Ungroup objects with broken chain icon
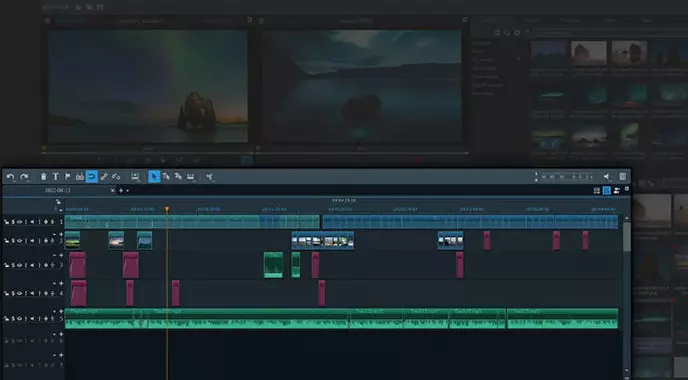The image size is (688, 380). point(116,177)
